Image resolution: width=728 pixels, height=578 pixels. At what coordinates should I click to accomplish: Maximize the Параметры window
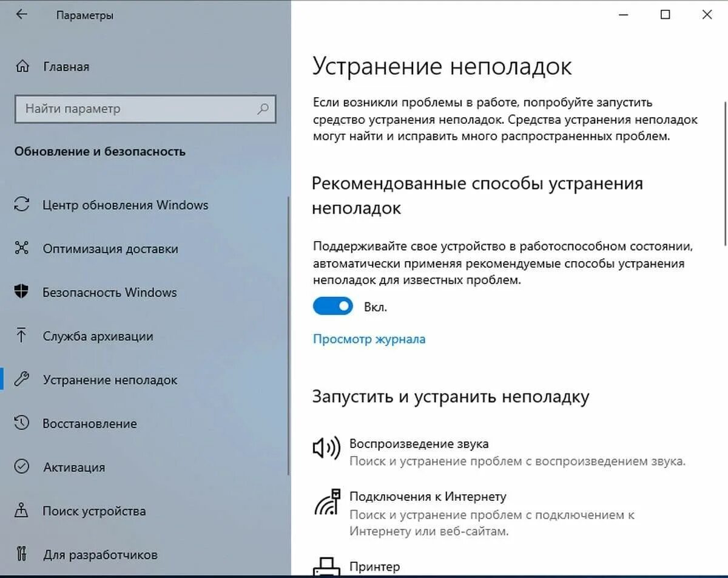point(666,15)
